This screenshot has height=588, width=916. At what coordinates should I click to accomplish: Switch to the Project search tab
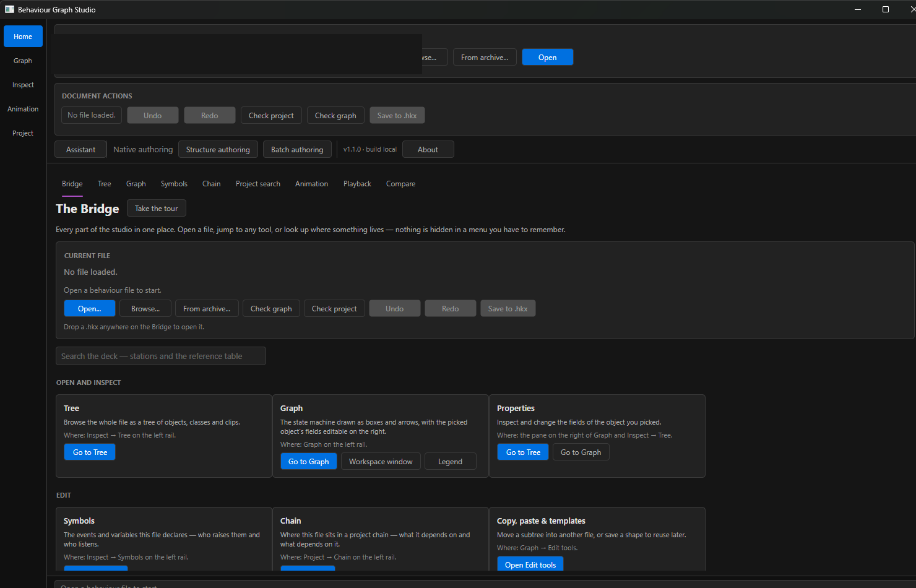point(258,184)
